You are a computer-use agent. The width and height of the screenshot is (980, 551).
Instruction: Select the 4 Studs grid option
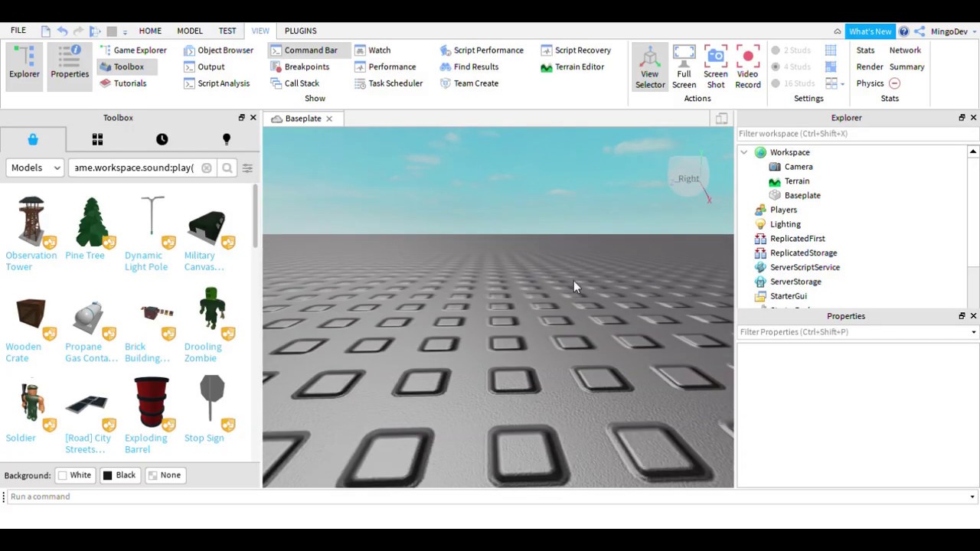[791, 67]
